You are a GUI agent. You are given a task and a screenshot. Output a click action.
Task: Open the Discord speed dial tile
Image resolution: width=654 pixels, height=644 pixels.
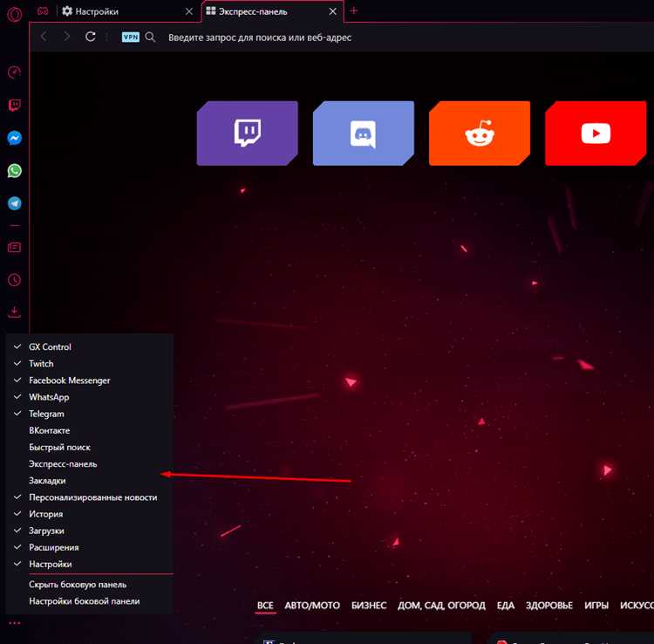pyautogui.click(x=364, y=134)
